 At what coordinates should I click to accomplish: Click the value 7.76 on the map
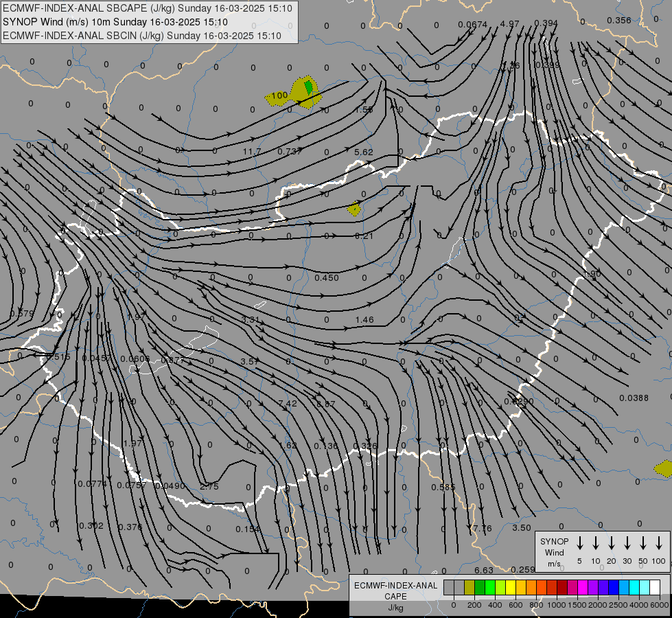[483, 529]
